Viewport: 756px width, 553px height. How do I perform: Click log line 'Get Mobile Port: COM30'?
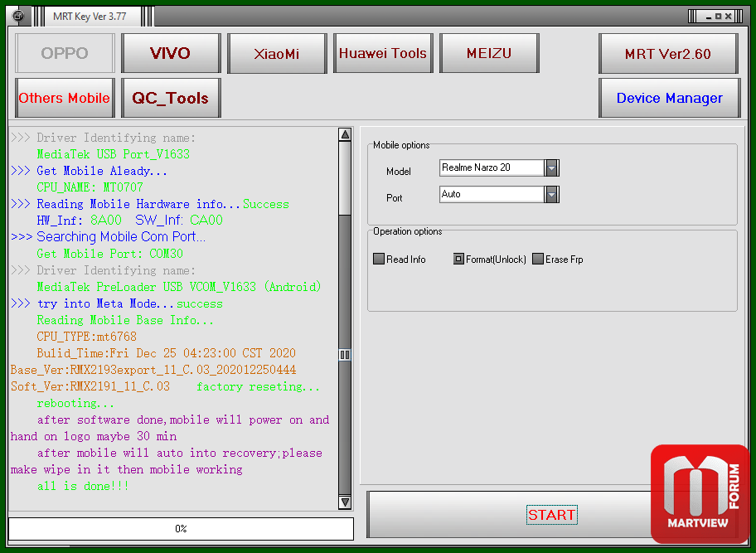tap(110, 253)
